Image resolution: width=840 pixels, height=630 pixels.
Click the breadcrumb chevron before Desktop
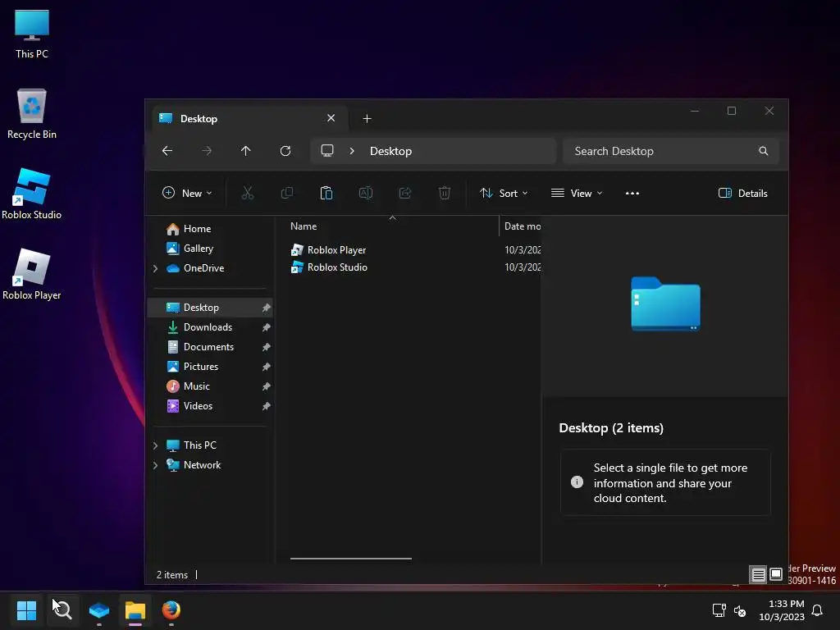[352, 151]
